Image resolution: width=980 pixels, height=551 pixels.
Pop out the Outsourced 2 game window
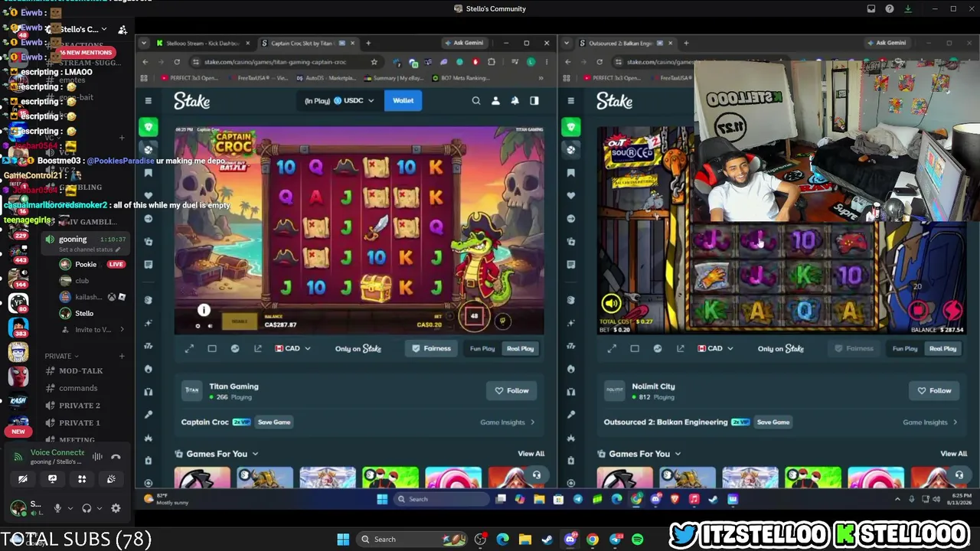[x=681, y=348]
